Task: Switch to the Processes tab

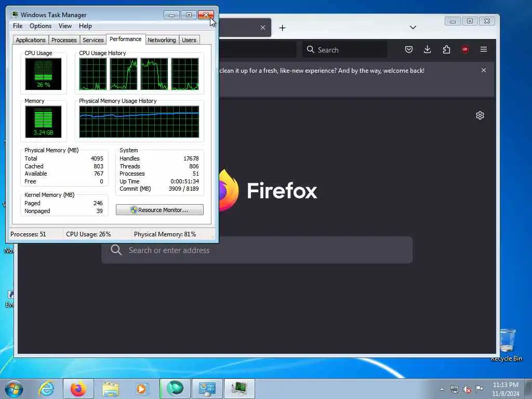Action: click(64, 40)
